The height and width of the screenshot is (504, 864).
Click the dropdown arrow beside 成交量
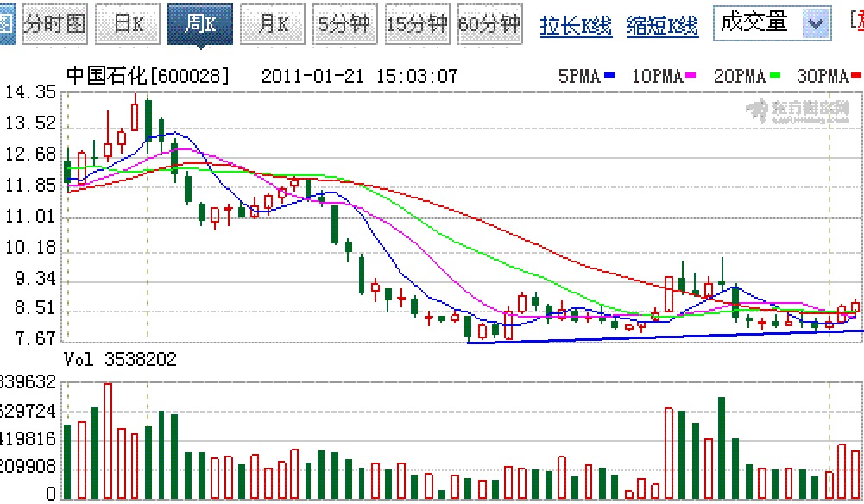(816, 23)
